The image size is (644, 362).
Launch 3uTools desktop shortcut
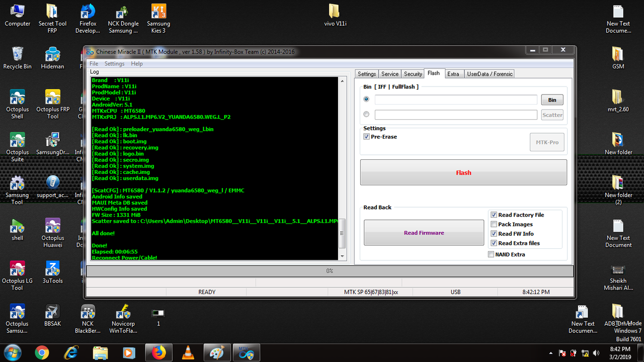coord(53,273)
